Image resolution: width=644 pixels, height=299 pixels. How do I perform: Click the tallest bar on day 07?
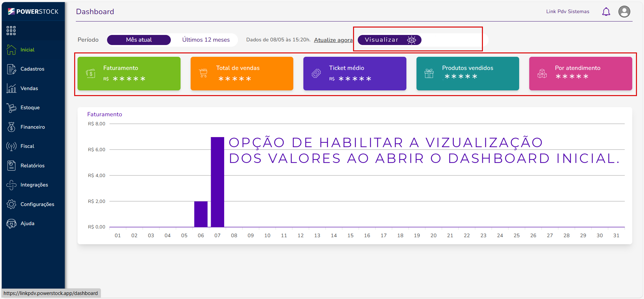(217, 181)
